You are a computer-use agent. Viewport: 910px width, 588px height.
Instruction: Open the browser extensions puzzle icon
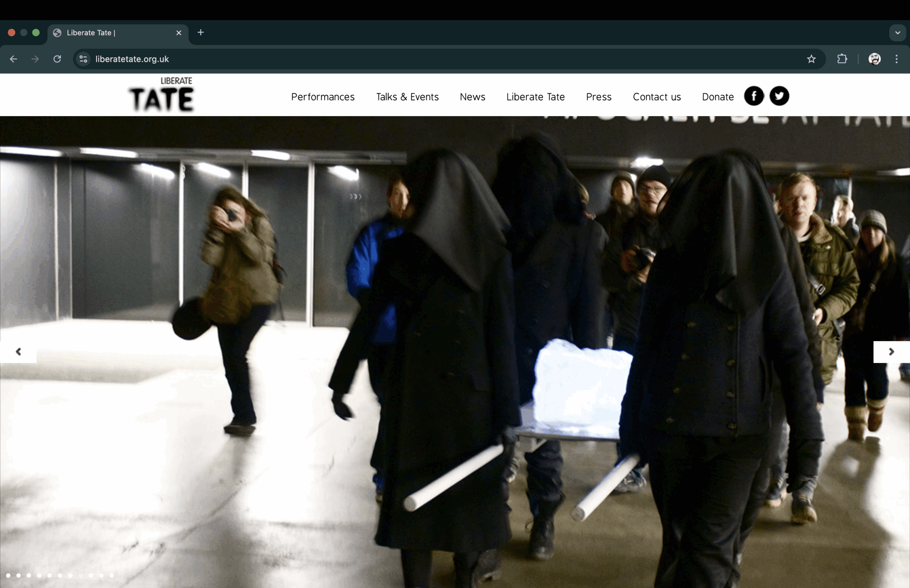point(842,59)
